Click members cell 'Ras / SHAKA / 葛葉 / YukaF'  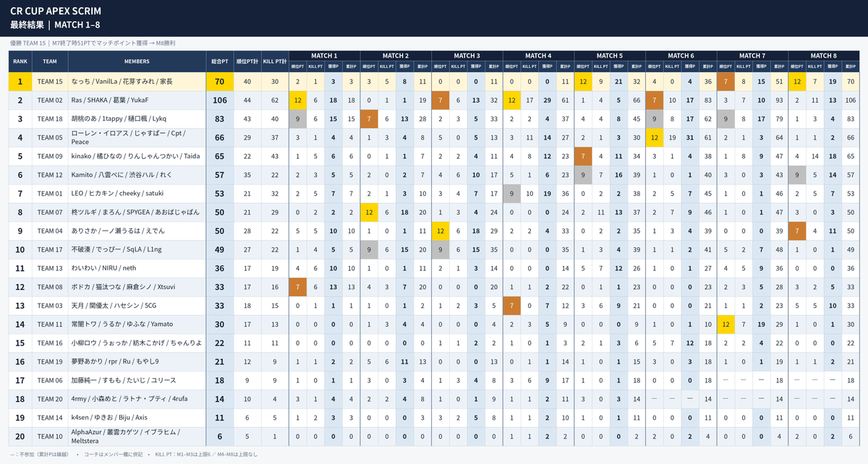pyautogui.click(x=137, y=100)
